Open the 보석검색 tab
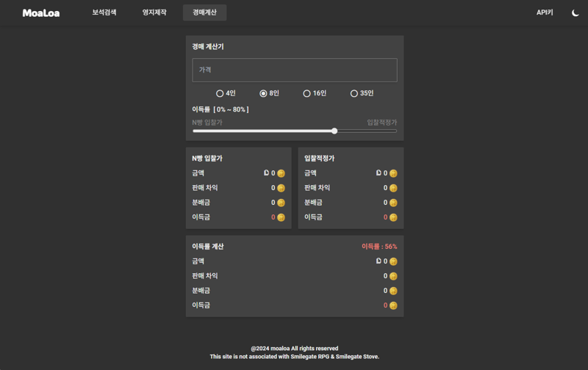Screen dimensions: 588x370 (104, 12)
